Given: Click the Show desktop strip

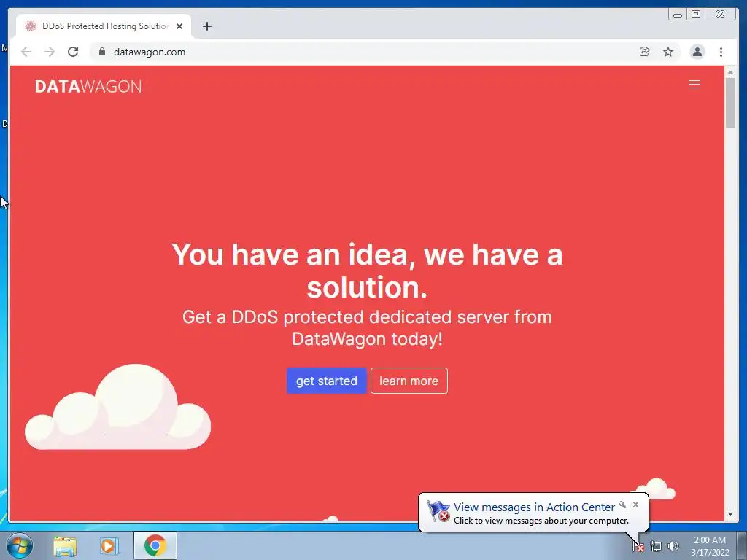Looking at the screenshot, I should coord(742,545).
